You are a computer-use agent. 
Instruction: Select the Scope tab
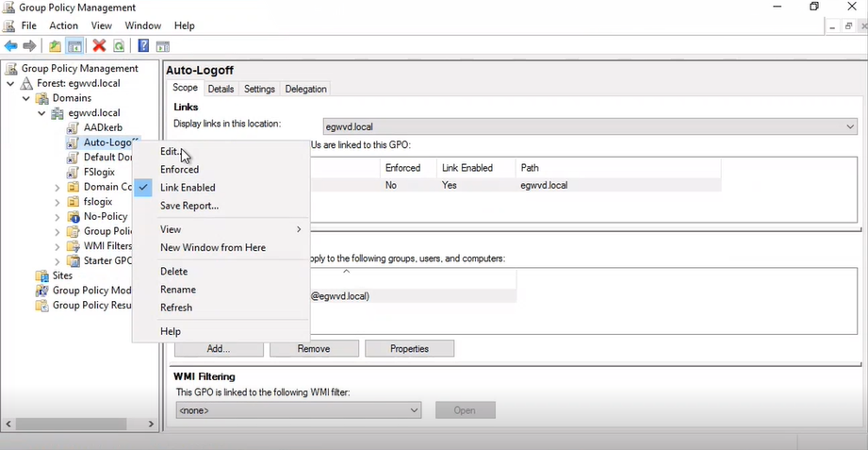pyautogui.click(x=185, y=88)
